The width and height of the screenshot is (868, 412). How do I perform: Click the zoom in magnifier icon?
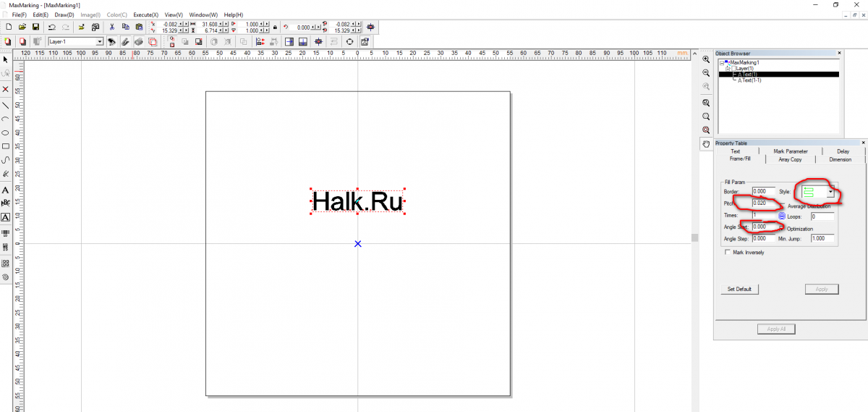[706, 59]
